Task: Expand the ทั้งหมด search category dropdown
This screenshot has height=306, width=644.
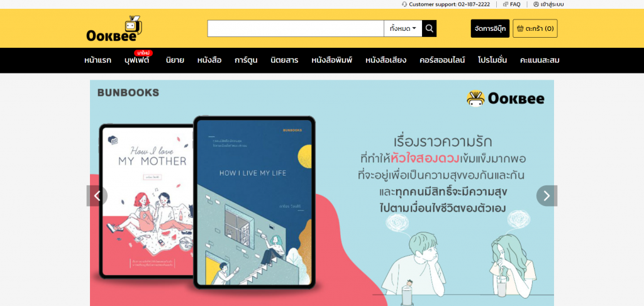Action: pyautogui.click(x=403, y=29)
